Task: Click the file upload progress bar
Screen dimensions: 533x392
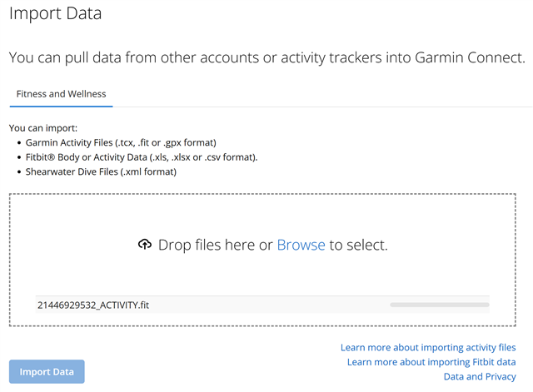Action: 439,305
